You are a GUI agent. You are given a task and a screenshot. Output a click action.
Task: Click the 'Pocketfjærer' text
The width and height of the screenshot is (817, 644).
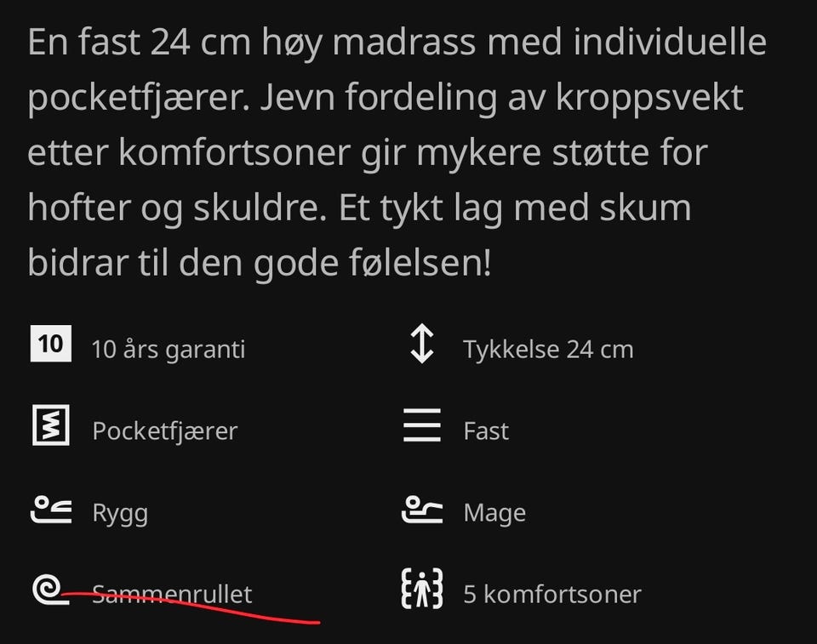[164, 431]
